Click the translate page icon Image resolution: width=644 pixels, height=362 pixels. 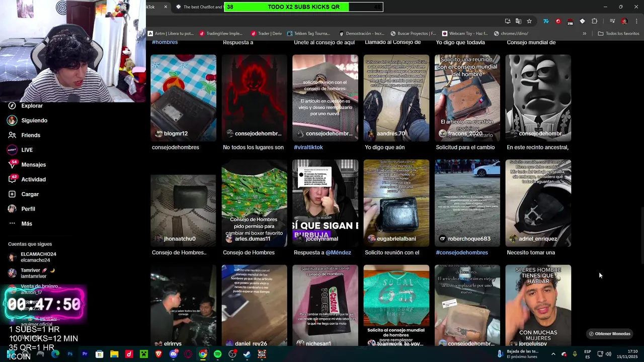tap(518, 21)
